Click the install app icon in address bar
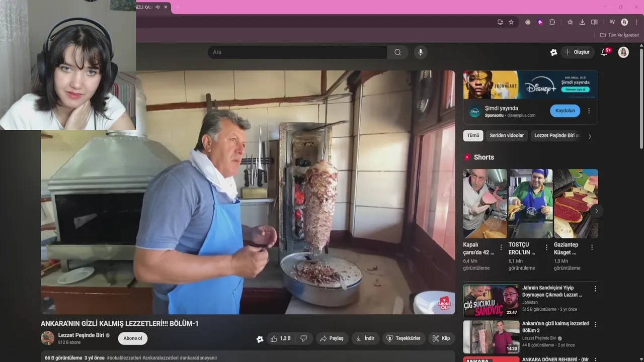Image resolution: width=644 pixels, height=362 pixels. tap(500, 22)
